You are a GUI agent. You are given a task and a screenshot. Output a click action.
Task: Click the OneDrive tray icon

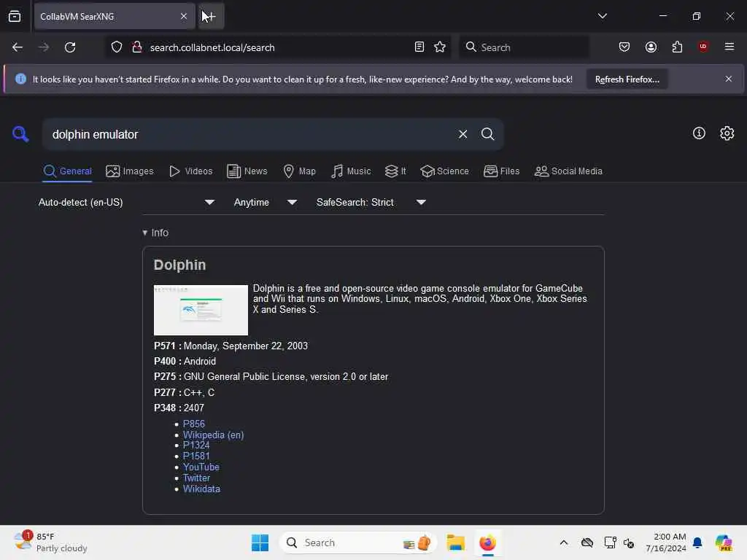point(587,542)
